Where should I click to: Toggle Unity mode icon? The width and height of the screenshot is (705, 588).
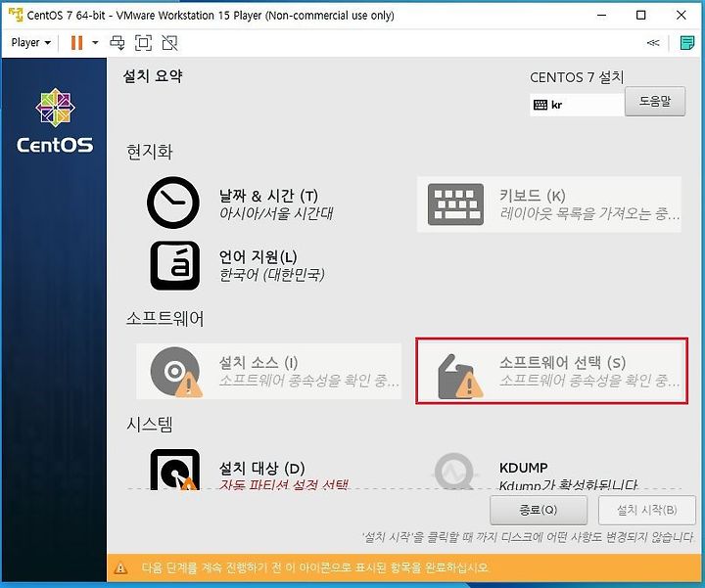tap(170, 43)
